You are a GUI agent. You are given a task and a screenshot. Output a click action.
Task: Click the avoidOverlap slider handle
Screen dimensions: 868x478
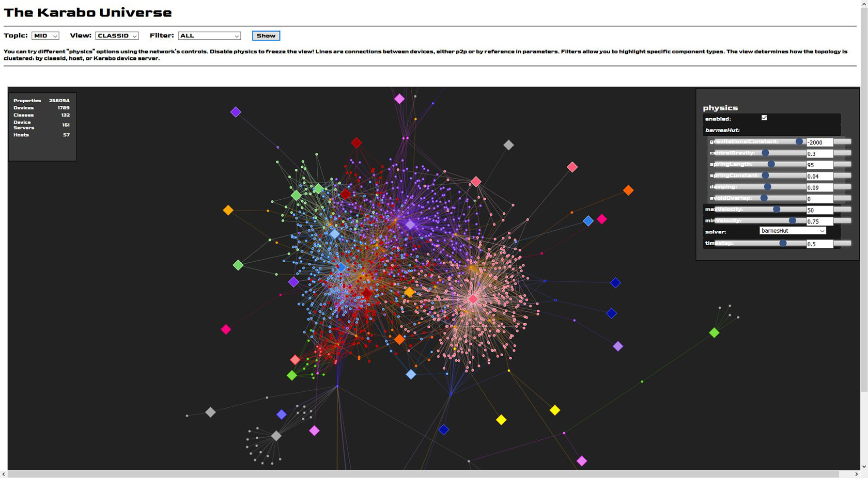click(x=764, y=198)
